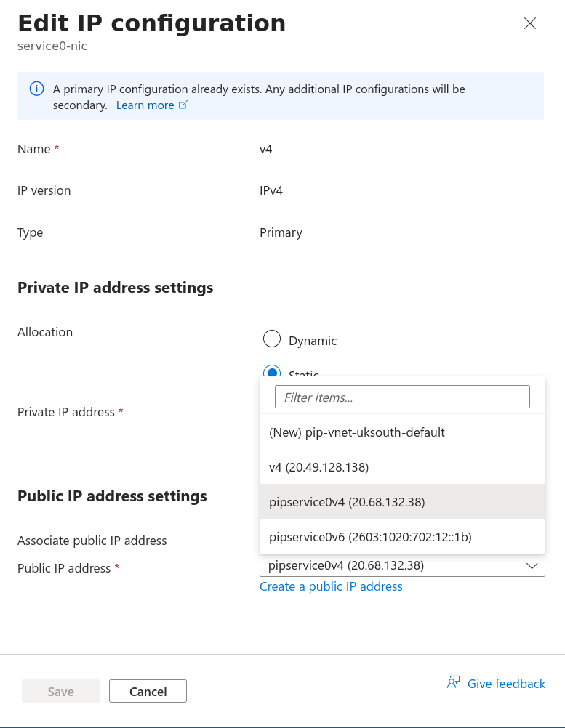Viewport: 565px width, 728px height.
Task: Select v4 (20.49.128.138) from the list
Action: (319, 467)
